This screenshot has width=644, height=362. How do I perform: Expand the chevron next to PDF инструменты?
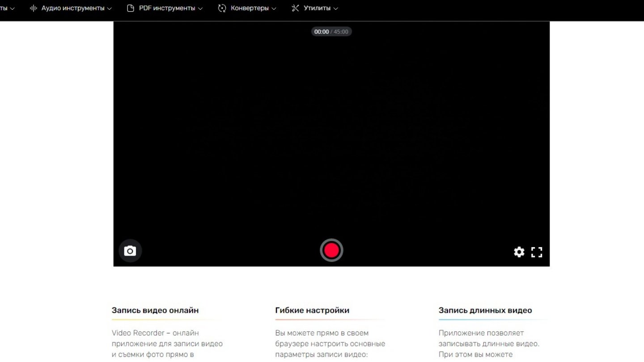point(200,8)
